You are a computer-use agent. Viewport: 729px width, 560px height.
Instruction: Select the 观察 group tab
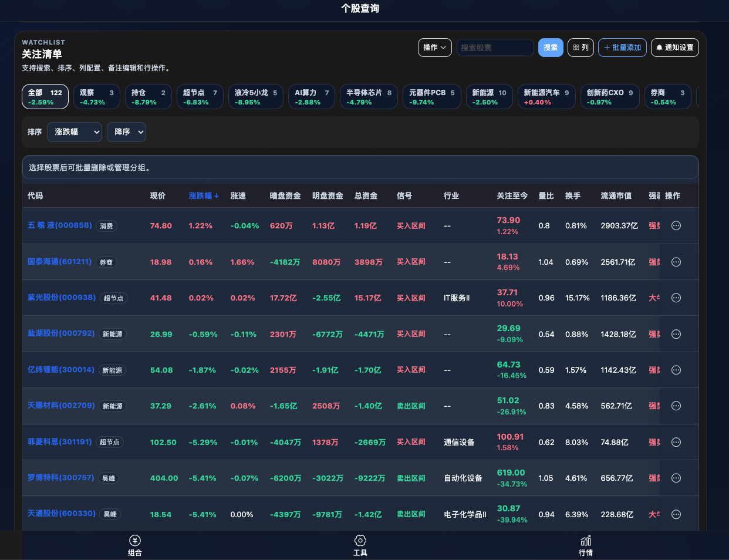97,97
